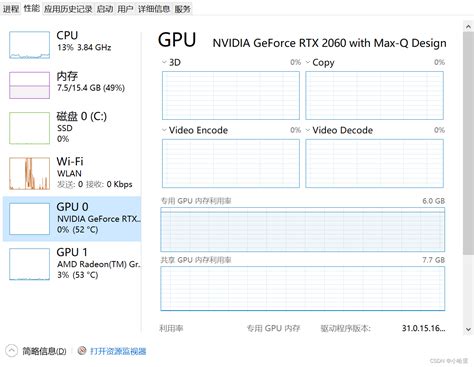Click the 专用 GPU 内存利用率 graph
This screenshot has height=367, width=474.
click(x=302, y=230)
